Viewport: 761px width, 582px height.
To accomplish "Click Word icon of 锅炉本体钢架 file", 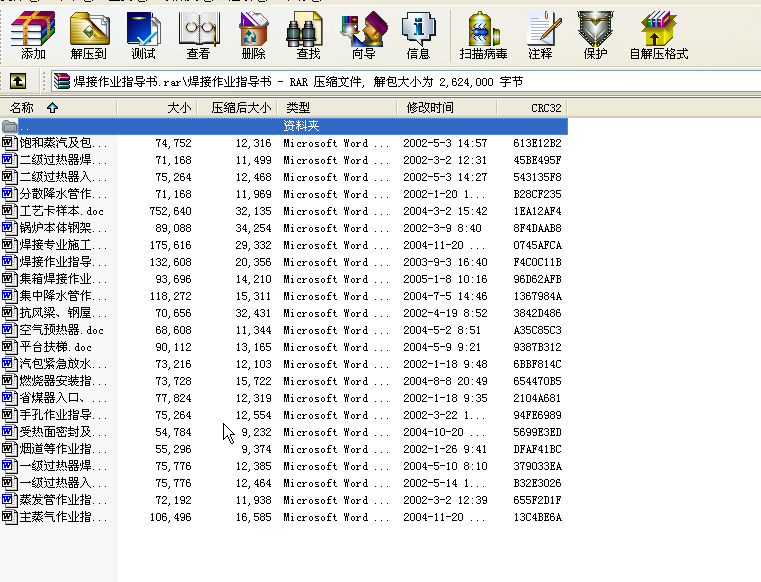I will [9, 228].
